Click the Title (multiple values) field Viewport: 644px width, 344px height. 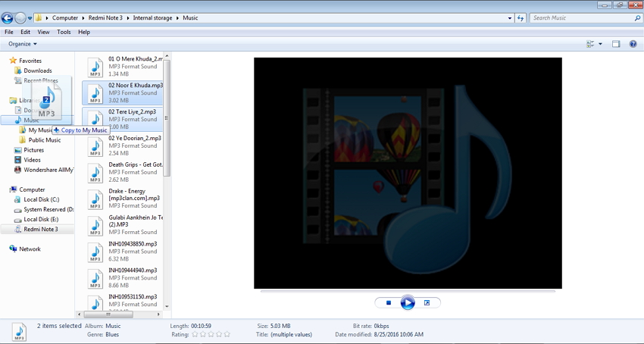coord(291,335)
